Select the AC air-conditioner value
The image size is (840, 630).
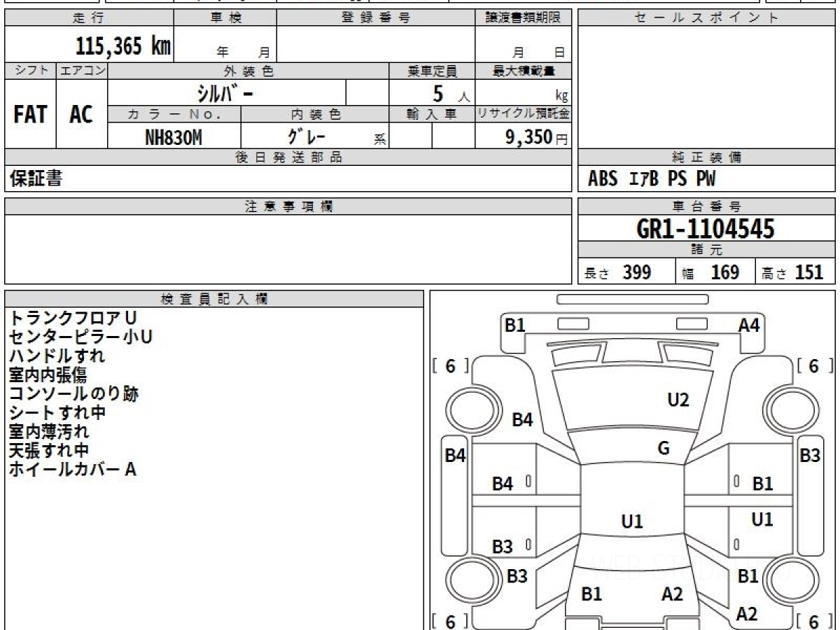(x=81, y=115)
